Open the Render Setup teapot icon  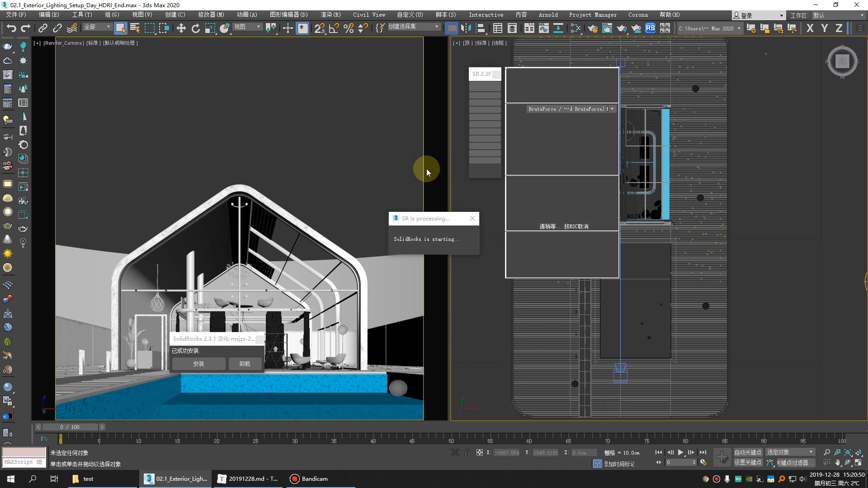tap(592, 28)
